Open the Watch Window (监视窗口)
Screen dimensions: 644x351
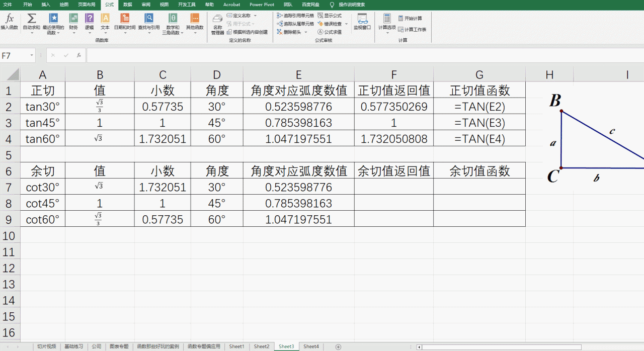362,22
